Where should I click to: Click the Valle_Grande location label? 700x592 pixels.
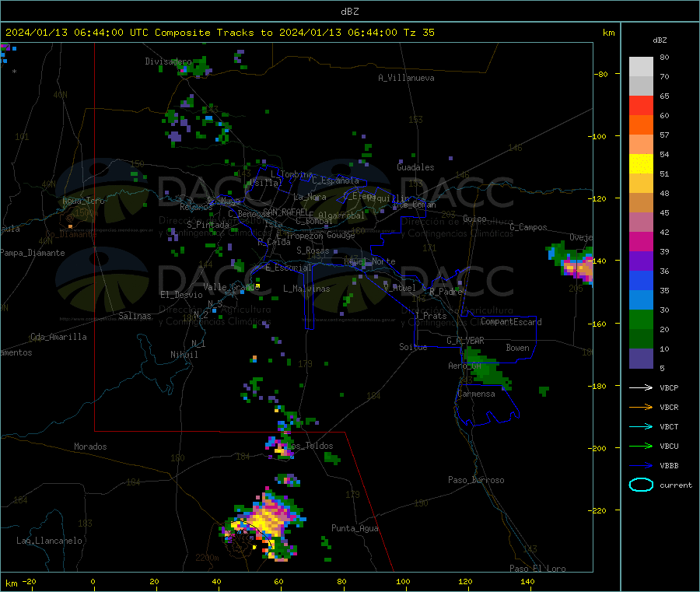[231, 287]
